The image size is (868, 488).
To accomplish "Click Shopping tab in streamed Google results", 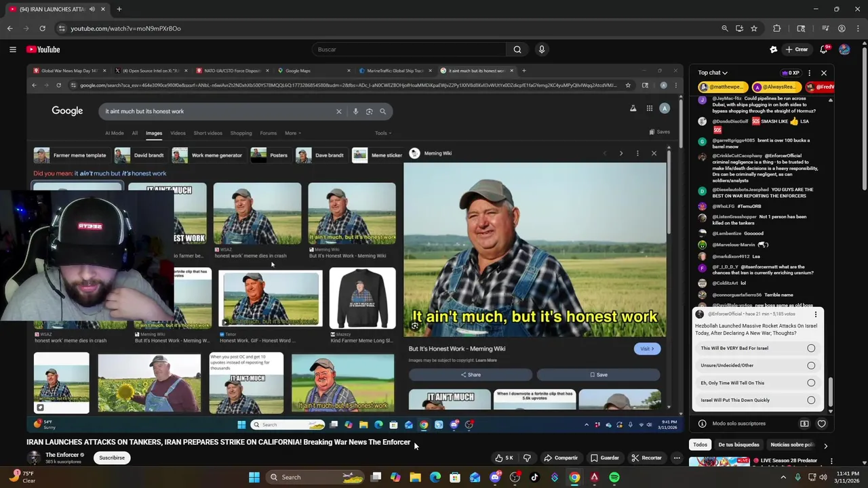I will (241, 133).
